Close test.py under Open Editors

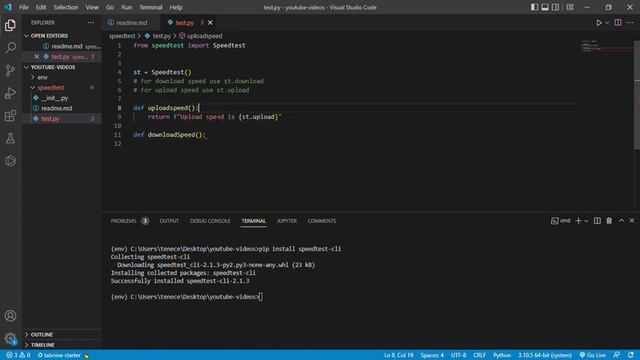[37, 57]
